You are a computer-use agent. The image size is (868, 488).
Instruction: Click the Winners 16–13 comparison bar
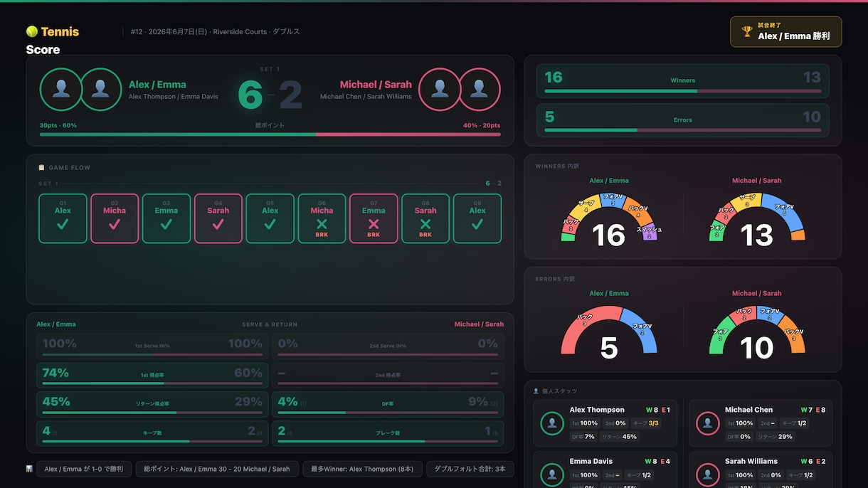[x=683, y=80]
